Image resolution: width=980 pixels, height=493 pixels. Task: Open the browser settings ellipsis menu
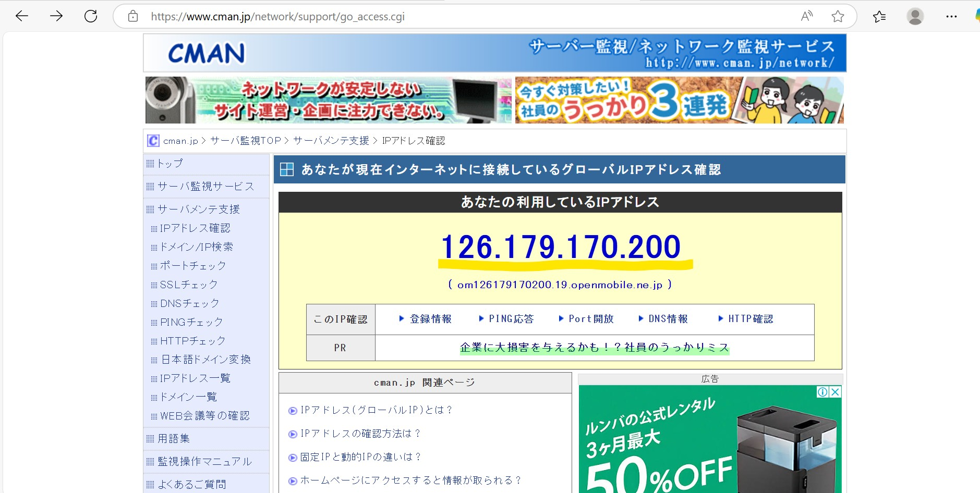click(x=951, y=16)
